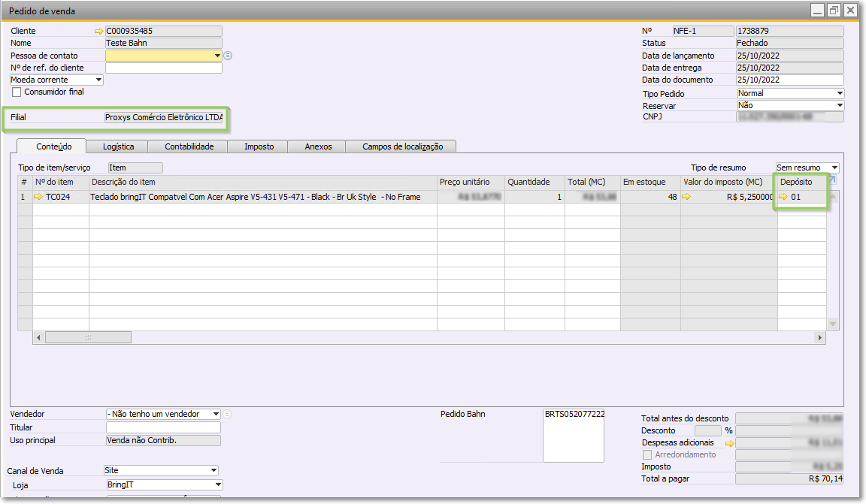Image resolution: width=866 pixels, height=504 pixels.
Task: Close the Pedido de venda window
Action: tap(850, 10)
